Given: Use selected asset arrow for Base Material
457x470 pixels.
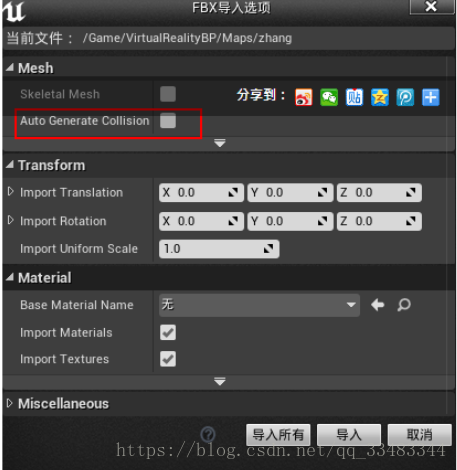Looking at the screenshot, I should point(378,305).
